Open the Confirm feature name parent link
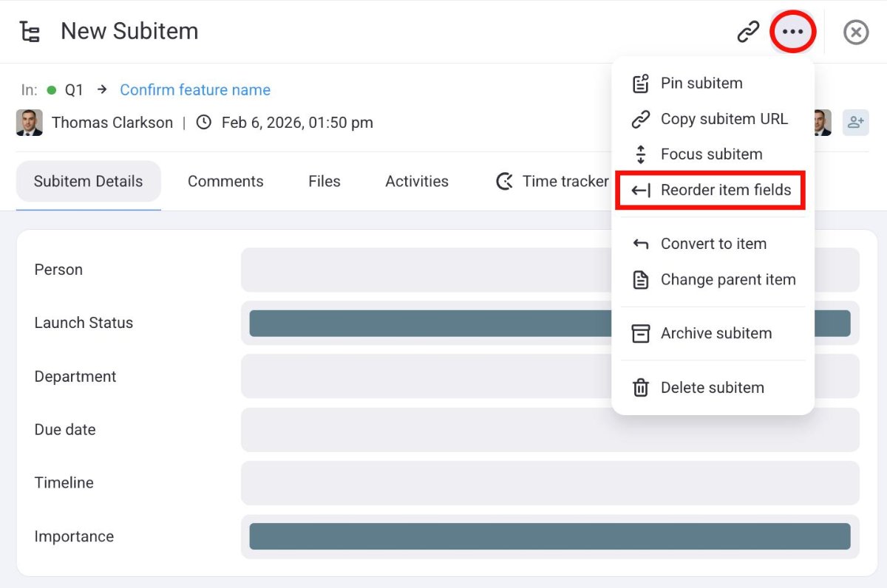The image size is (887, 588). 195,90
